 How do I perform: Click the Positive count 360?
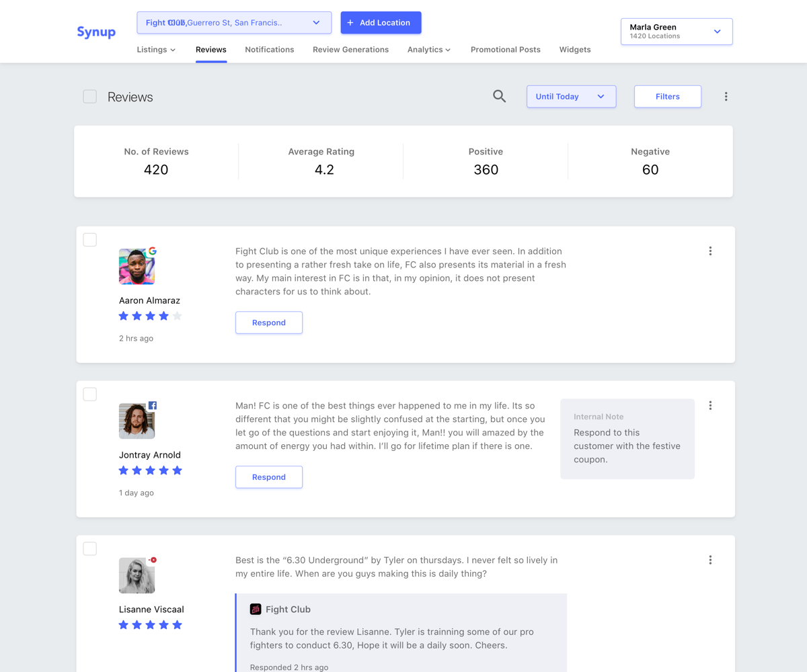coord(486,170)
